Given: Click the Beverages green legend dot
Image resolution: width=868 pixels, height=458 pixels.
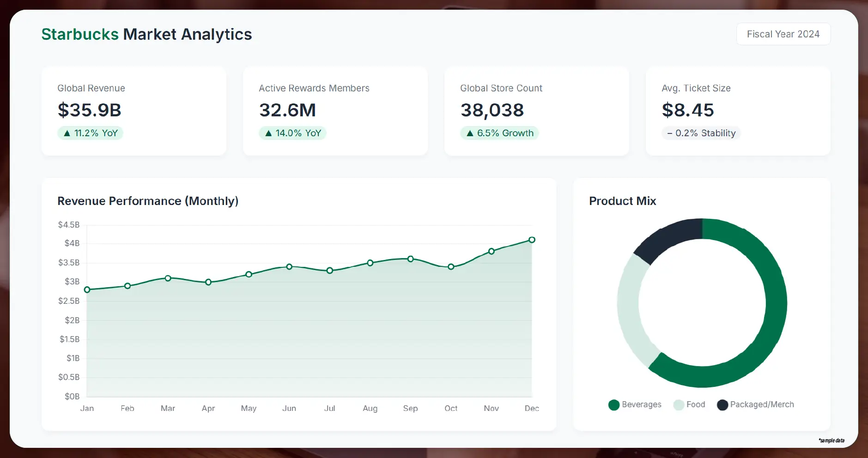Looking at the screenshot, I should coord(614,405).
